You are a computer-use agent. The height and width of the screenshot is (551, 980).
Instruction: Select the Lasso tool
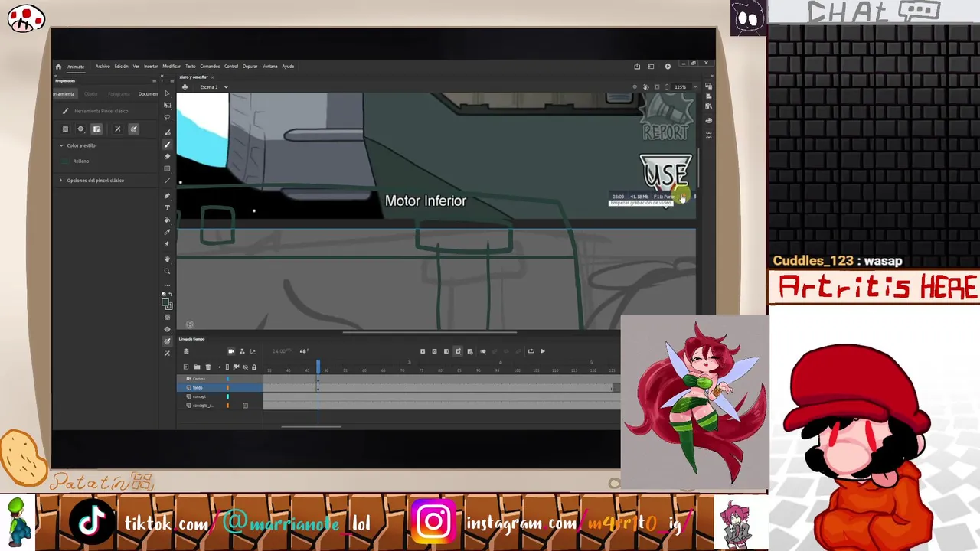[x=168, y=117]
